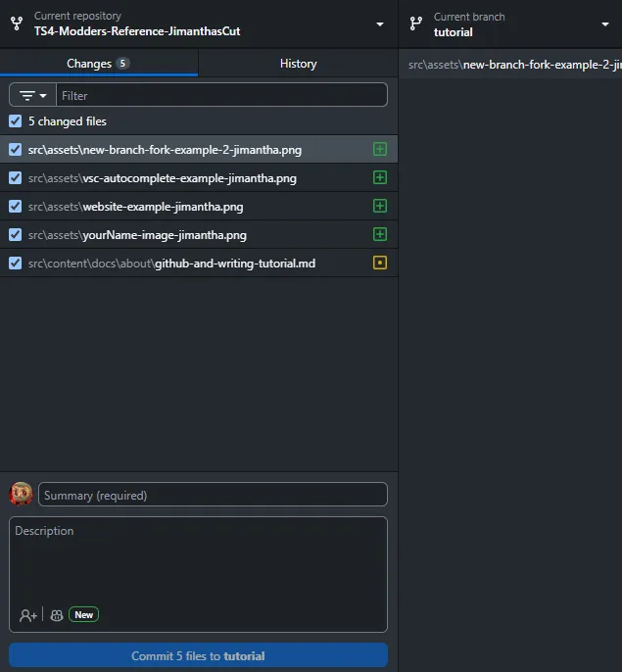This screenshot has height=672, width=622.
Task: Click added status icon for vsc-autocomplete-example
Action: point(380,177)
